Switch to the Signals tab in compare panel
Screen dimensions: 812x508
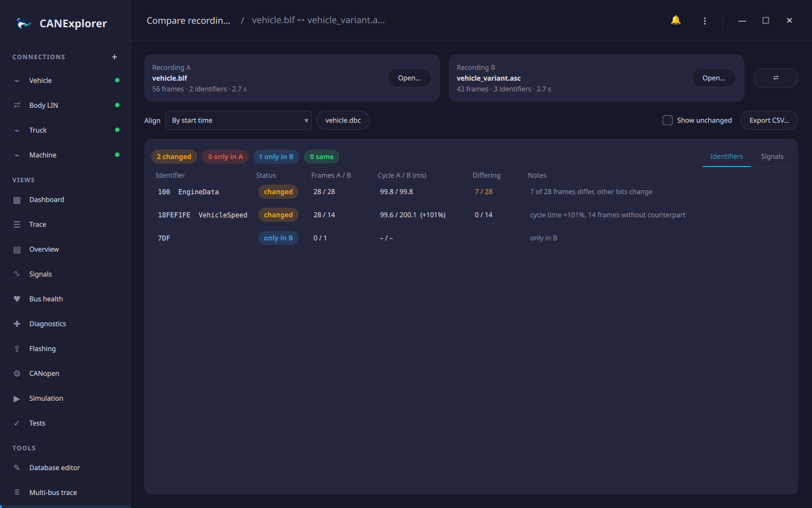coord(772,156)
